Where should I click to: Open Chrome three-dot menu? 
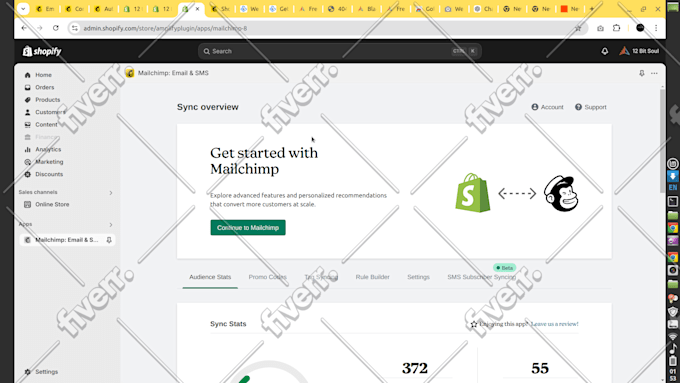pos(656,28)
